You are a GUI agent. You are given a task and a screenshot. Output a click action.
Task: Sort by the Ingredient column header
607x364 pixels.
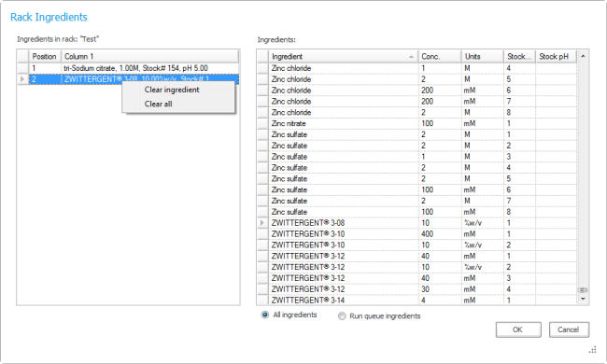(343, 57)
